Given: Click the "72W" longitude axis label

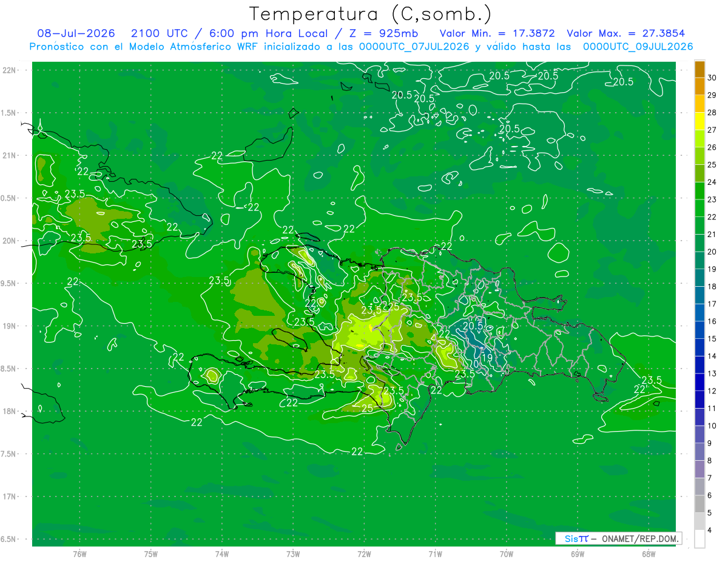Looking at the screenshot, I should (x=364, y=554).
